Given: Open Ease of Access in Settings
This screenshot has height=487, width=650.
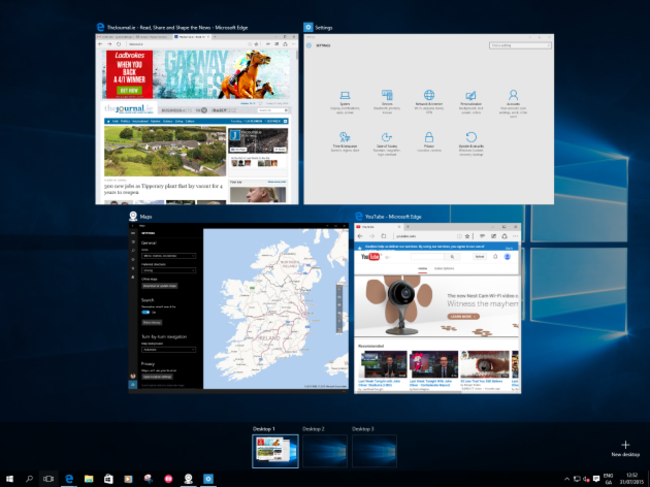Looking at the screenshot, I should 387,143.
